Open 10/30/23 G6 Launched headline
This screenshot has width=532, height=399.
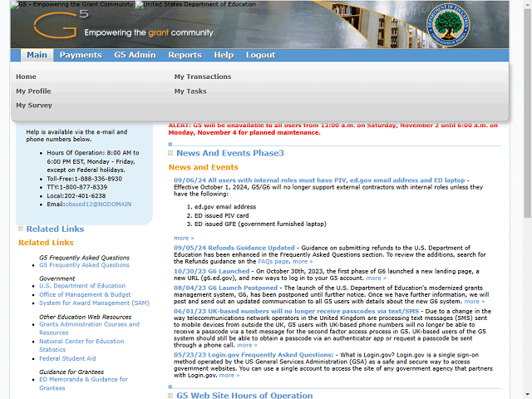211,272
